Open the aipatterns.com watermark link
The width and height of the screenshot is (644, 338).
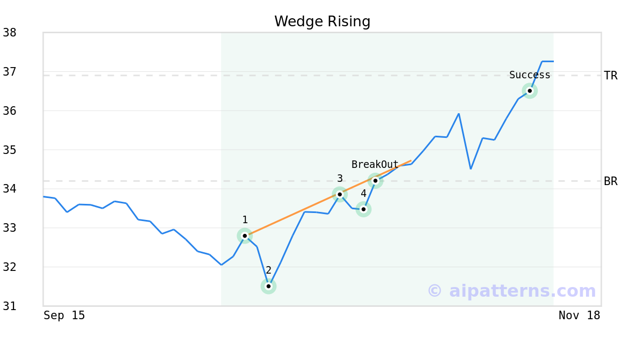(x=511, y=291)
